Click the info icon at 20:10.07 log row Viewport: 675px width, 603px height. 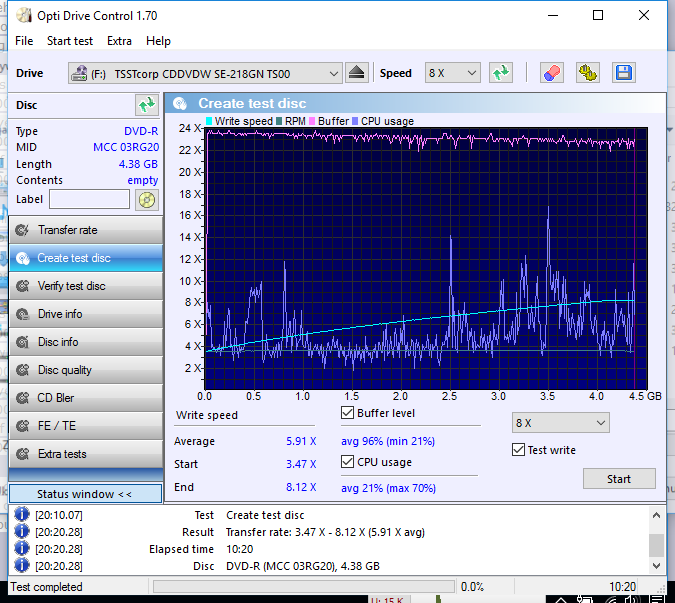(x=22, y=514)
